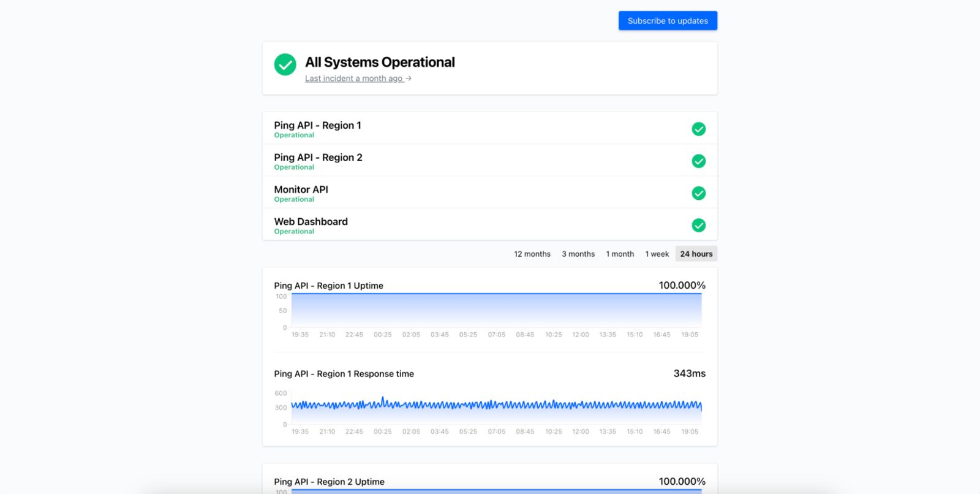Viewport: 980px width, 494px height.
Task: Switch to the 1 month time range
Action: point(620,254)
